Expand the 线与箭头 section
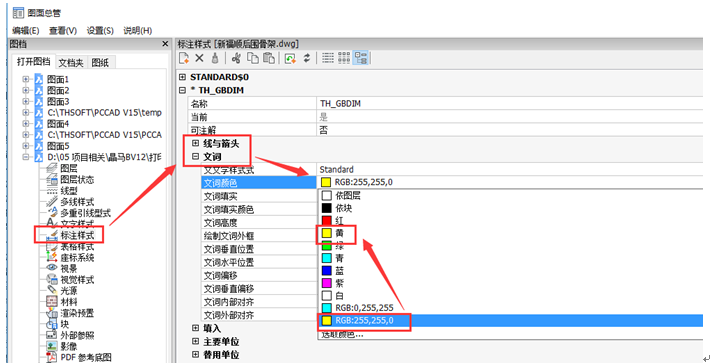 click(196, 143)
